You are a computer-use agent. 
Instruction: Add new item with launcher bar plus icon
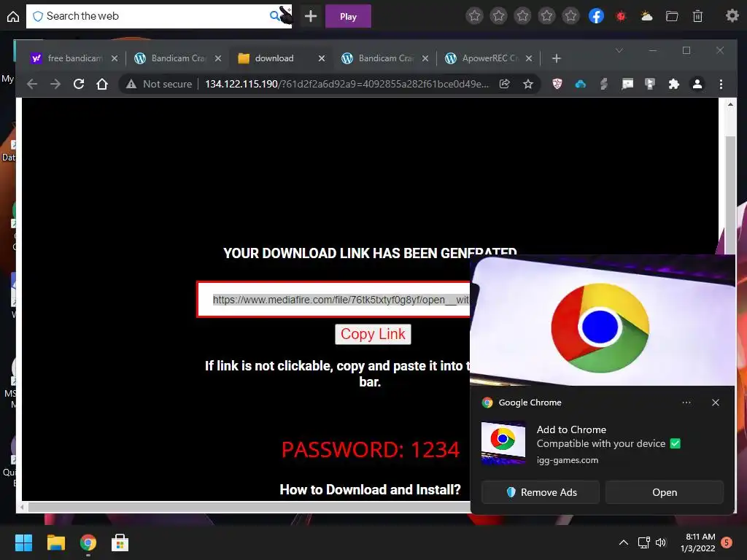(x=311, y=16)
